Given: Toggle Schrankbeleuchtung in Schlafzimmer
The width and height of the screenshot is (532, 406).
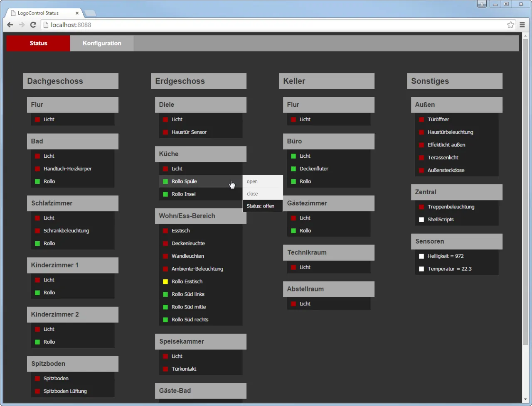Looking at the screenshot, I should click(x=66, y=231).
